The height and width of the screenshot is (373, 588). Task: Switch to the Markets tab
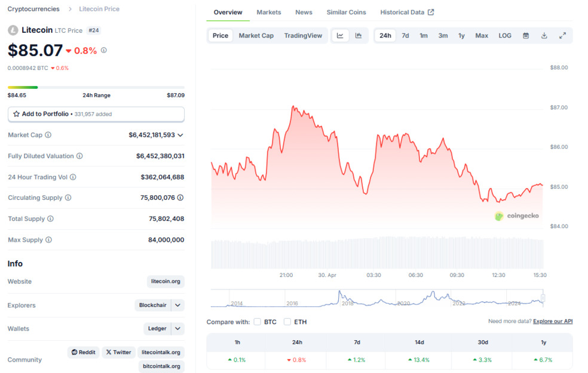pyautogui.click(x=269, y=13)
